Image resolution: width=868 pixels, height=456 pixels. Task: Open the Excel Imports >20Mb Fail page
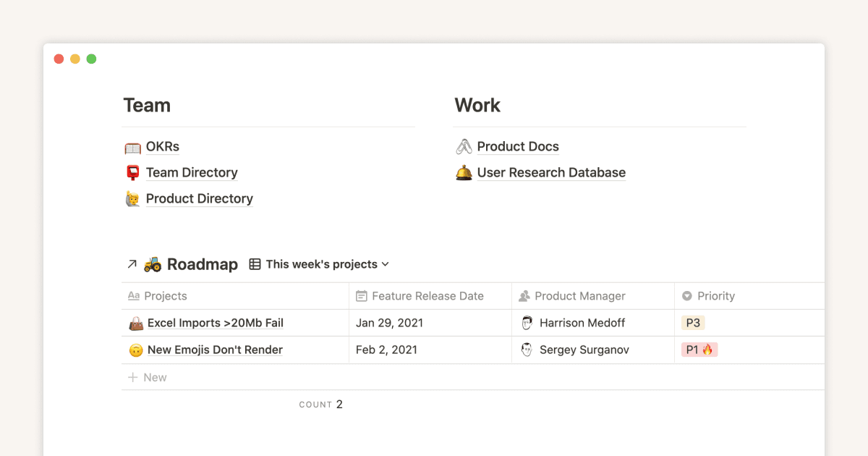(x=214, y=323)
